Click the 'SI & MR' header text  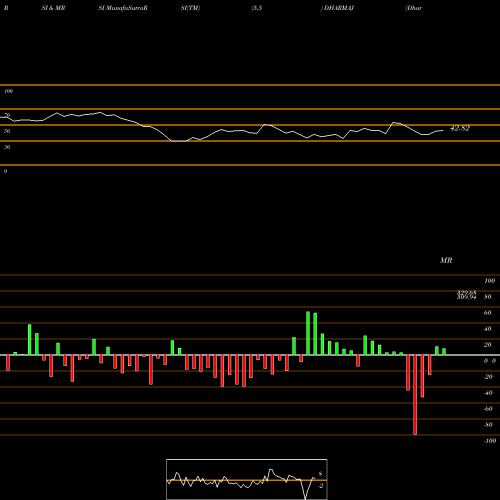pos(53,8)
